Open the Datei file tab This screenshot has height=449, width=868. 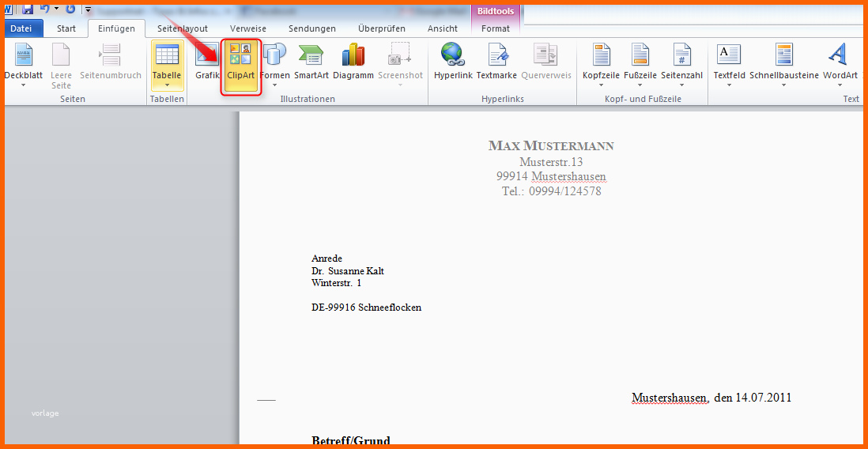pos(21,28)
